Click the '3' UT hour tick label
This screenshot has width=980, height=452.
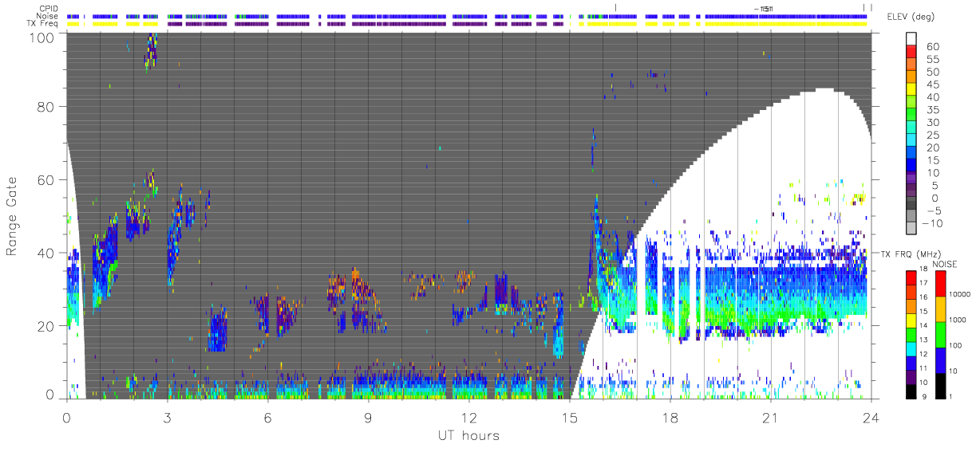pyautogui.click(x=168, y=417)
